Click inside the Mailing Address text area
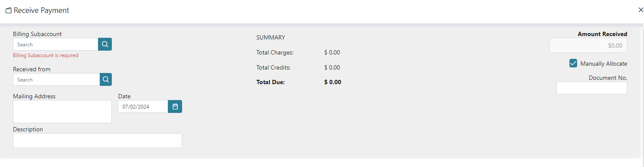 click(x=62, y=112)
